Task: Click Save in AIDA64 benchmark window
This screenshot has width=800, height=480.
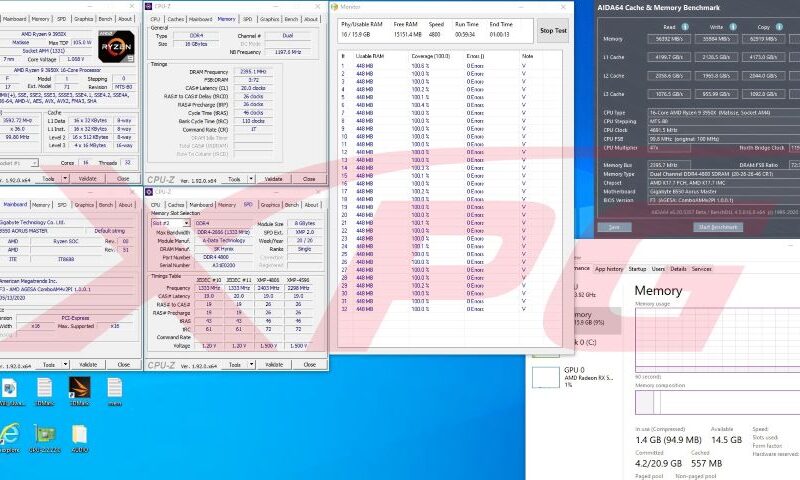Action: pyautogui.click(x=614, y=227)
